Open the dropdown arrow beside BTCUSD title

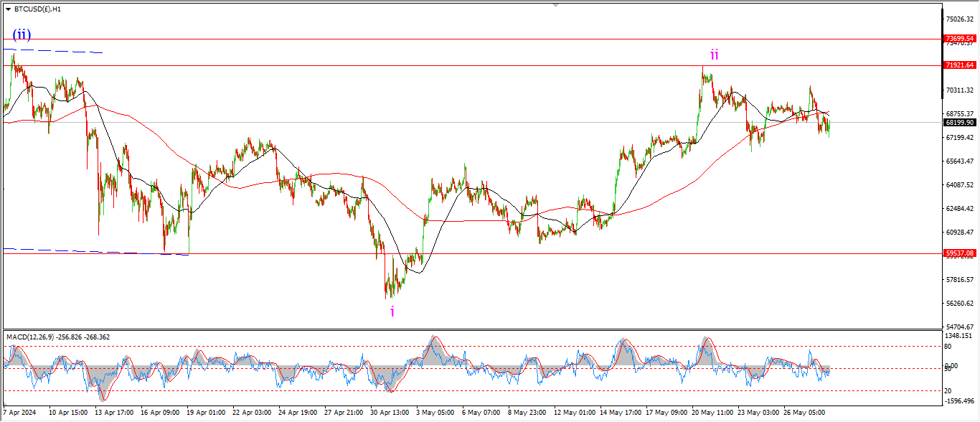[x=8, y=9]
